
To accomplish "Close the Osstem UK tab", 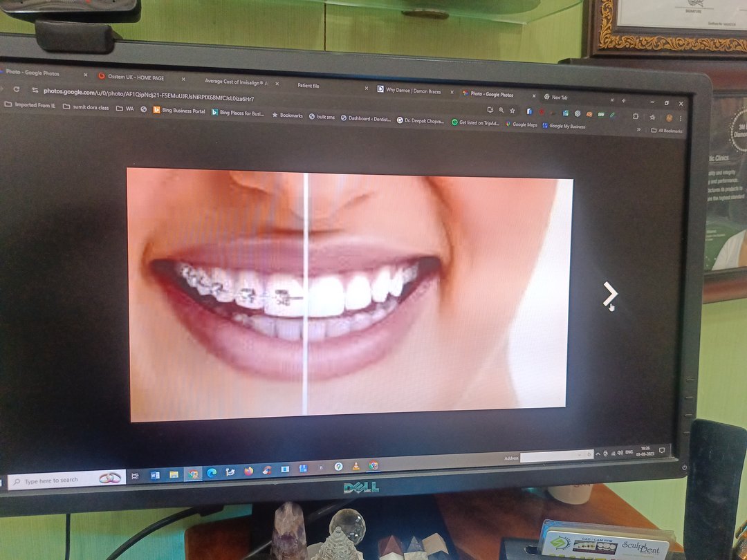I will 183,79.
